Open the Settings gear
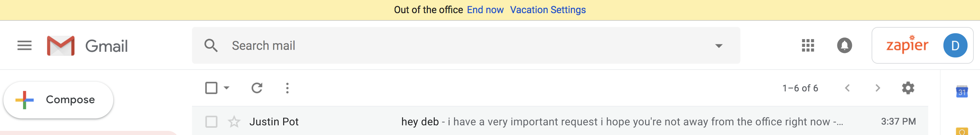This screenshot has width=980, height=135. pos(908,88)
